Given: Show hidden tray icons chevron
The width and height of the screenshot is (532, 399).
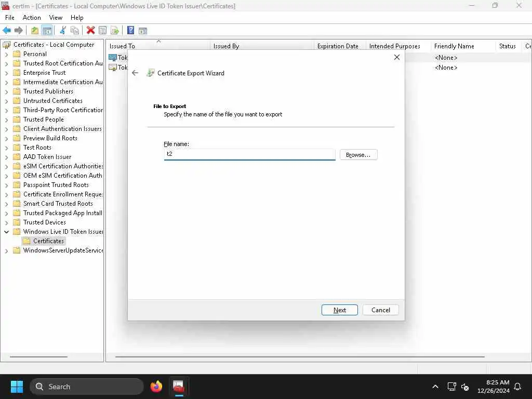Looking at the screenshot, I should point(435,387).
